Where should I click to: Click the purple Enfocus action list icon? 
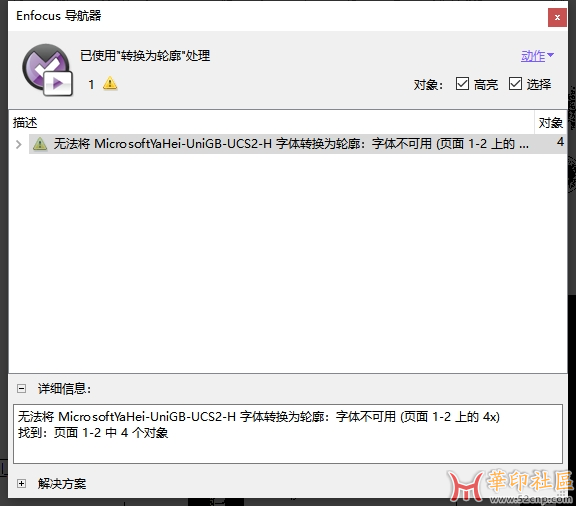(47, 70)
